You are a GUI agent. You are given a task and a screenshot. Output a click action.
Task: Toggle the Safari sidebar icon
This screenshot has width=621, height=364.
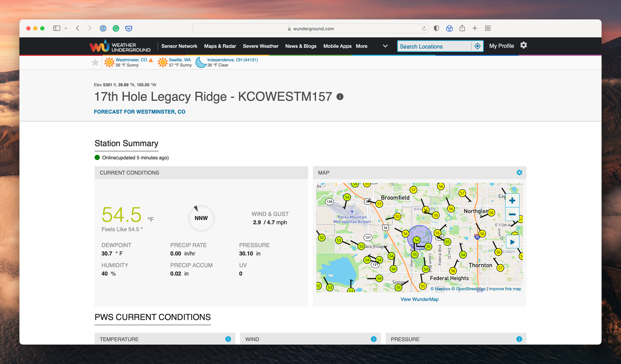(x=57, y=28)
